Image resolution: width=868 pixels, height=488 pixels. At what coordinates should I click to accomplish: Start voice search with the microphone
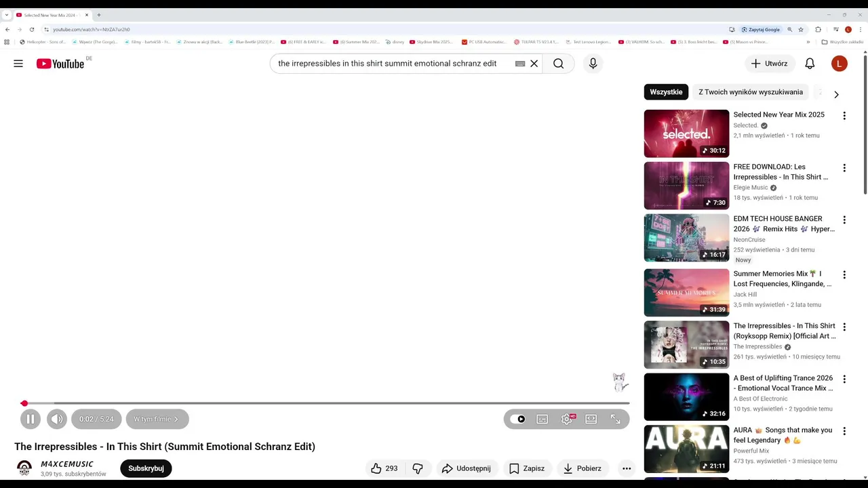593,64
